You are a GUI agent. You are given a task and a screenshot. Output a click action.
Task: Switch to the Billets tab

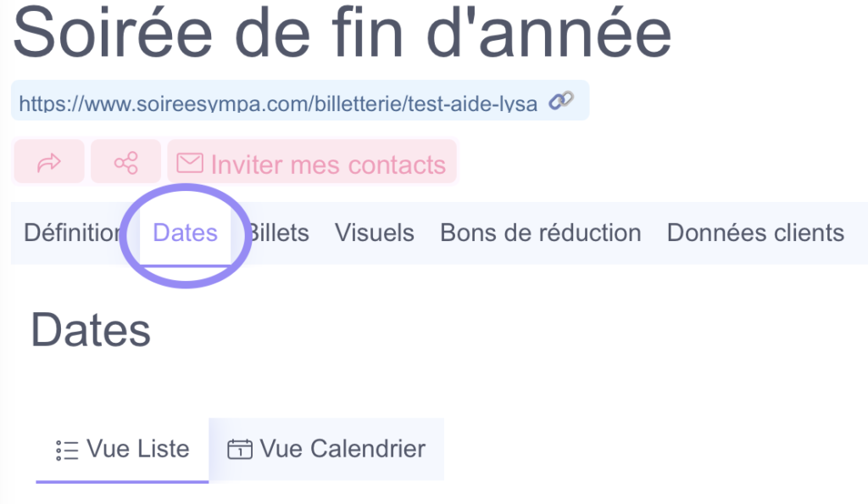click(278, 232)
